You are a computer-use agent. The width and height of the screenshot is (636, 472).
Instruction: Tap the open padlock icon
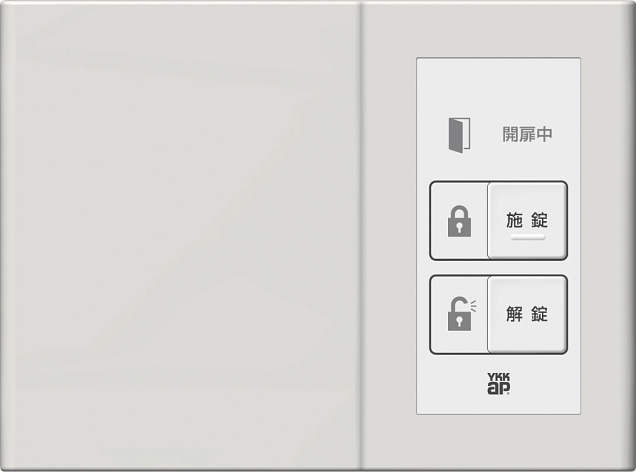(x=462, y=314)
